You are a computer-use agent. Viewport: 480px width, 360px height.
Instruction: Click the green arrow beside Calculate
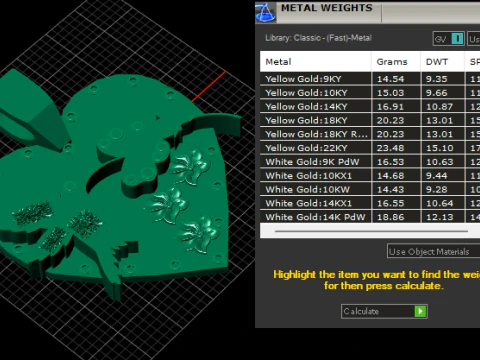[x=420, y=311]
